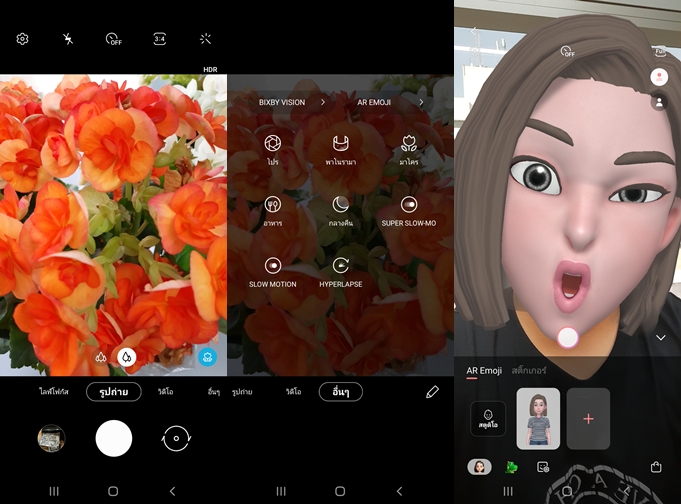Add a new AR emoji with plus button
Image resolution: width=681 pixels, height=504 pixels.
(x=588, y=418)
